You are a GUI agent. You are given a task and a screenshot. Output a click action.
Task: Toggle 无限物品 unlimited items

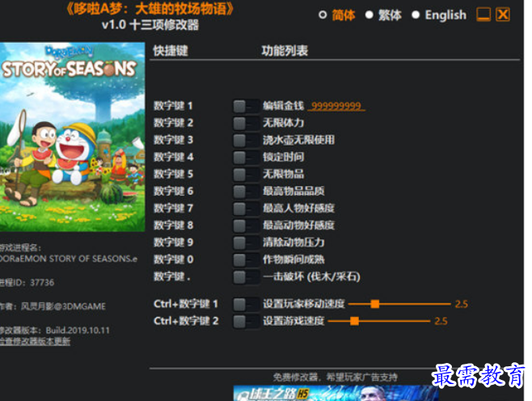point(246,175)
